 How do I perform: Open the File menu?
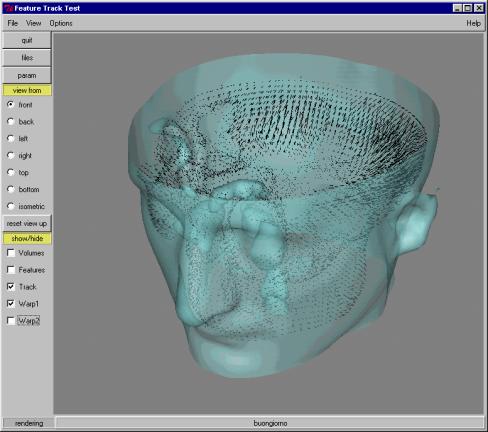pos(13,23)
